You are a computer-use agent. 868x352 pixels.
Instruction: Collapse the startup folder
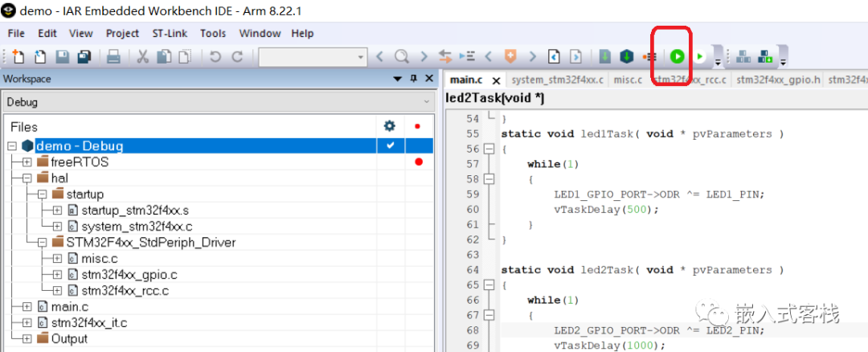coord(42,194)
